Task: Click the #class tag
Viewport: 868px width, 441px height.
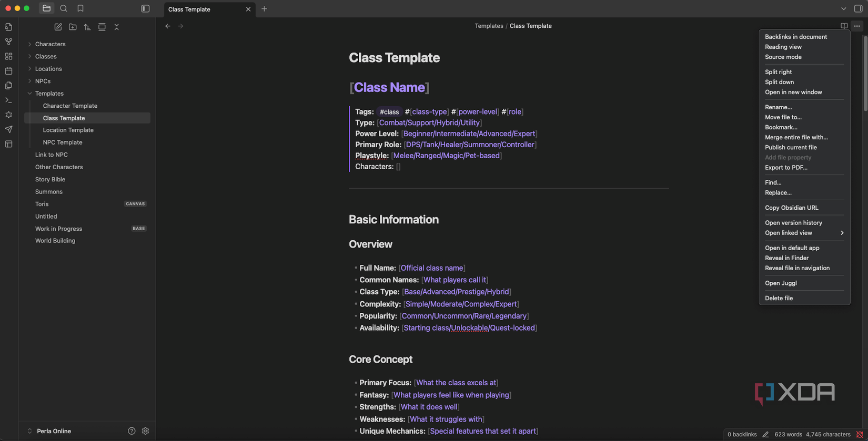Action: pos(389,112)
